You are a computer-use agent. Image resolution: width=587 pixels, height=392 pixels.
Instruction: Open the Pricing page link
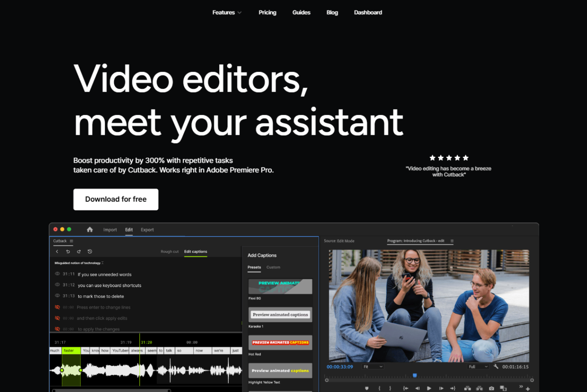pyautogui.click(x=267, y=12)
